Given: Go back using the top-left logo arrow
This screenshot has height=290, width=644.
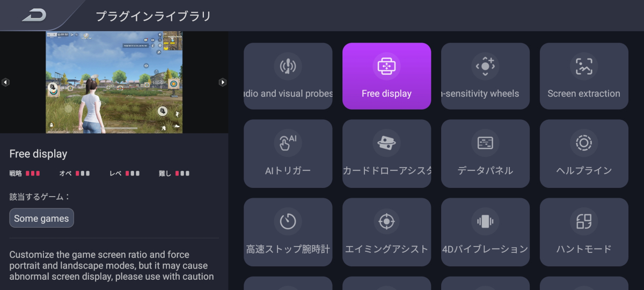Looking at the screenshot, I should [34, 16].
